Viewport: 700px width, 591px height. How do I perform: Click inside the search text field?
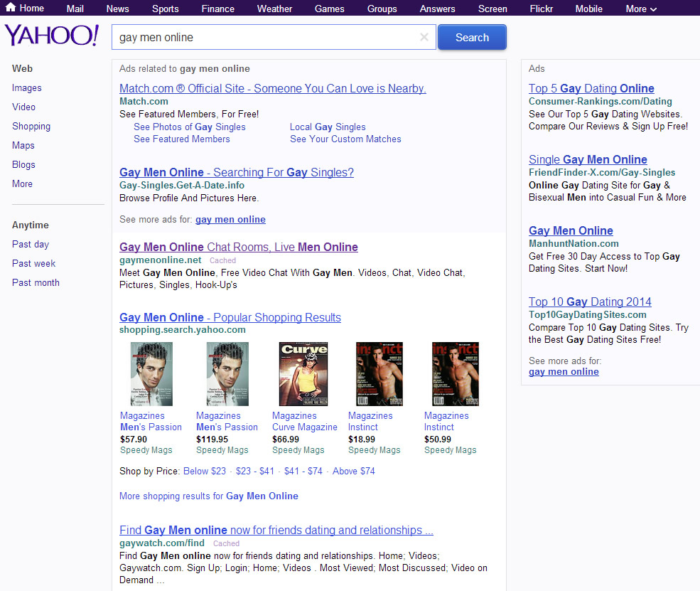(263, 38)
